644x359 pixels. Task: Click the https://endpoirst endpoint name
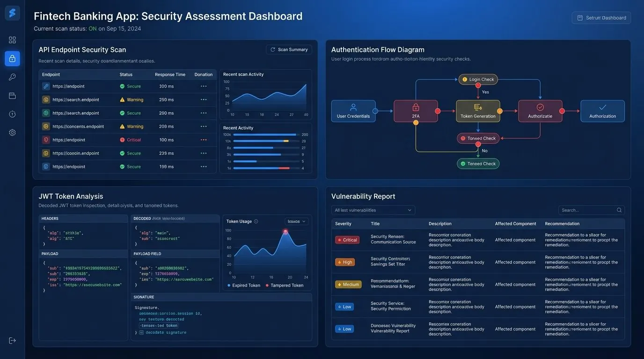tap(69, 166)
